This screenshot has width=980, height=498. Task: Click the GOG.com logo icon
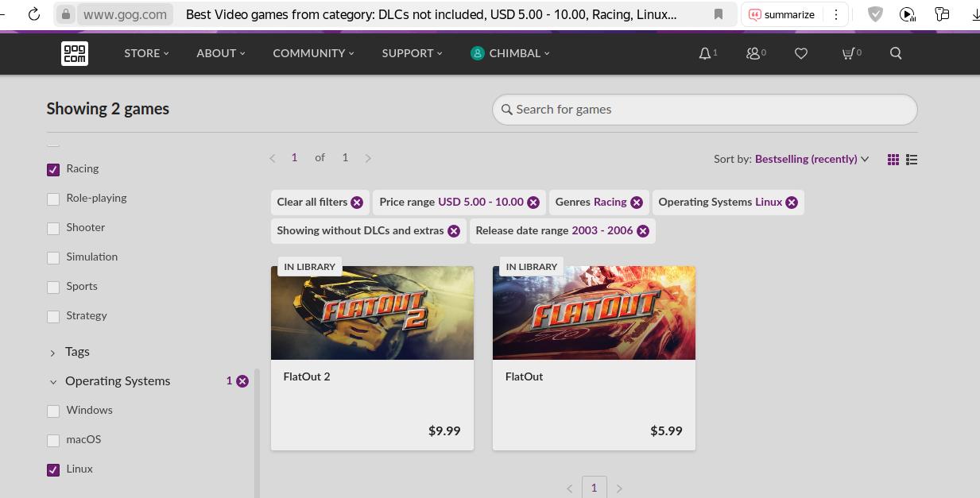pyautogui.click(x=75, y=53)
